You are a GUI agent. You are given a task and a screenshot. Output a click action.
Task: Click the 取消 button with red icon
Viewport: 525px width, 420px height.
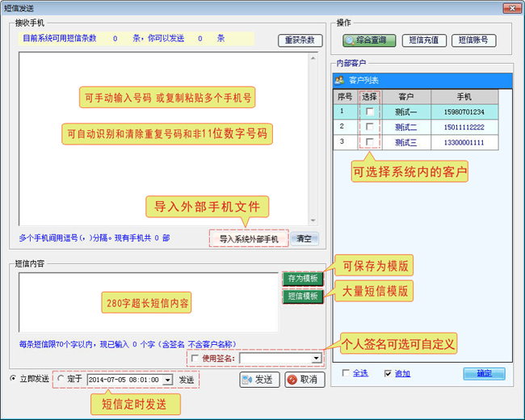(x=303, y=380)
